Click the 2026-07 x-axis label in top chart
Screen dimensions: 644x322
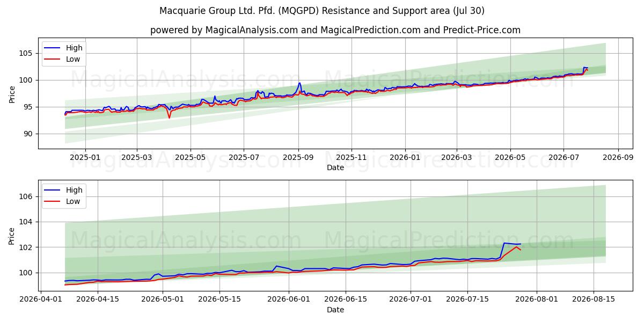point(563,158)
